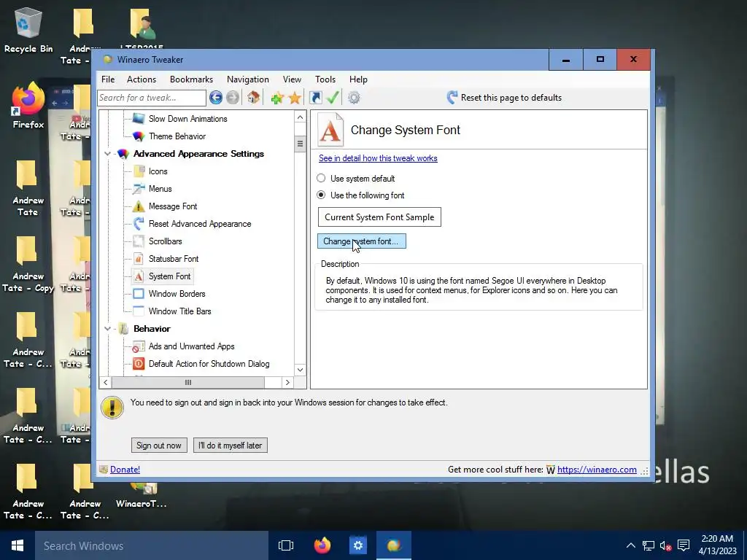Open the Home page toolbar icon
This screenshot has height=560, width=747.
[253, 98]
